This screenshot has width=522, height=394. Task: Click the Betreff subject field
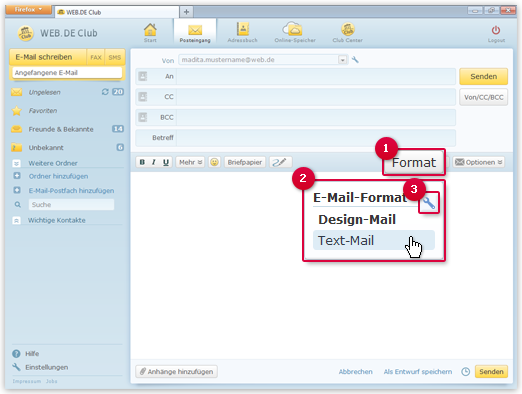316,137
